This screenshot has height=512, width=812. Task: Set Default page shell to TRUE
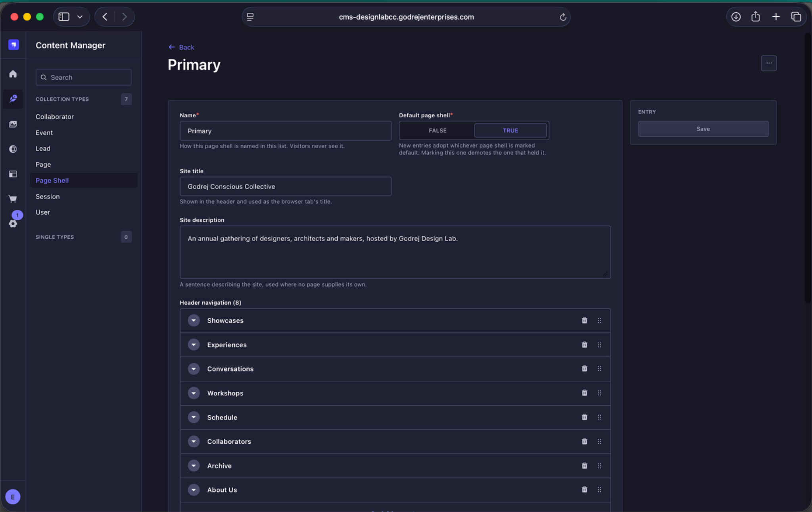(x=510, y=130)
